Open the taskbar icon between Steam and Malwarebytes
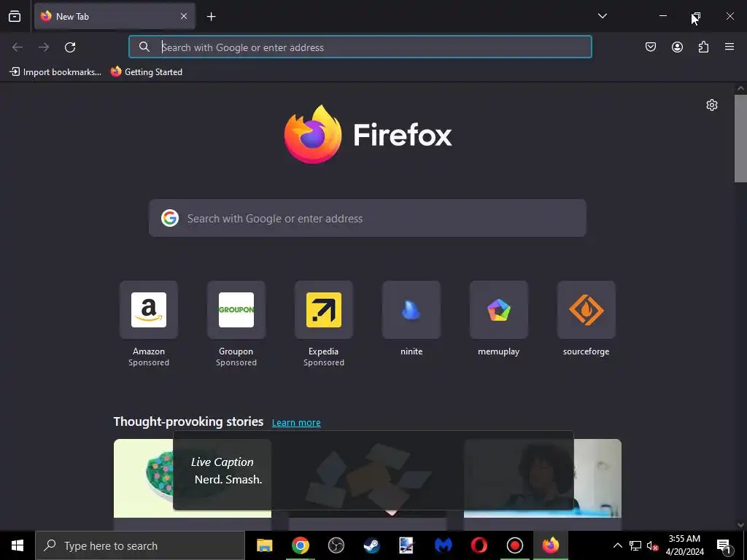The height and width of the screenshot is (560, 747). pyautogui.click(x=406, y=545)
